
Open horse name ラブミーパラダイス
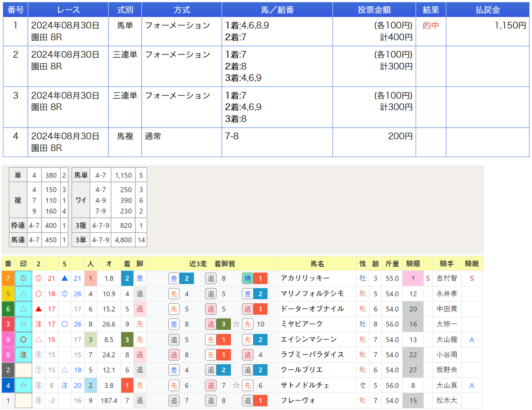pyautogui.click(x=313, y=355)
